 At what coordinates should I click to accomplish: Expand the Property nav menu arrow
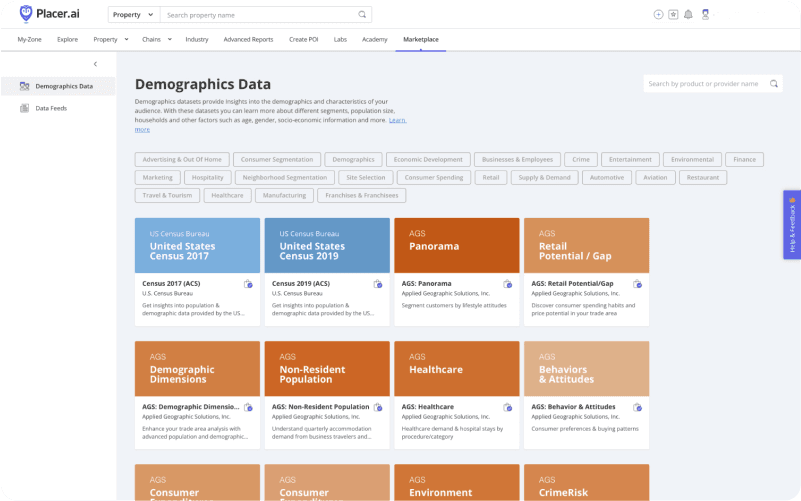pyautogui.click(x=126, y=39)
